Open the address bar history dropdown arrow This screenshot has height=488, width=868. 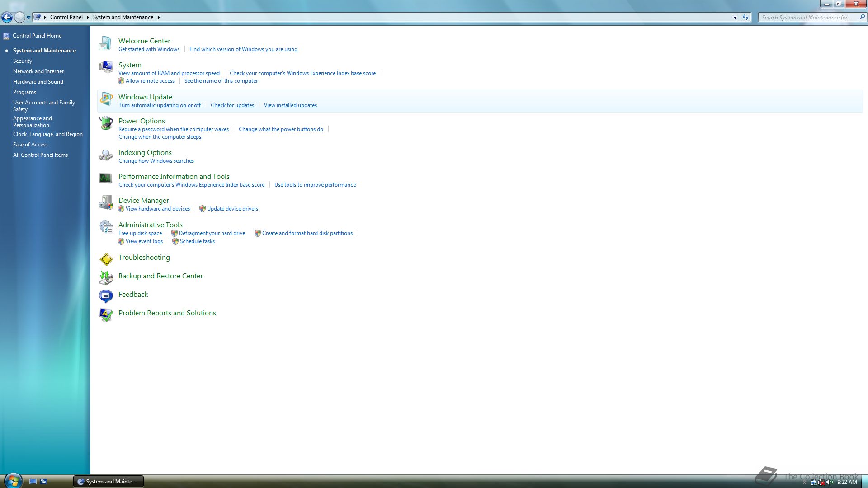point(735,17)
